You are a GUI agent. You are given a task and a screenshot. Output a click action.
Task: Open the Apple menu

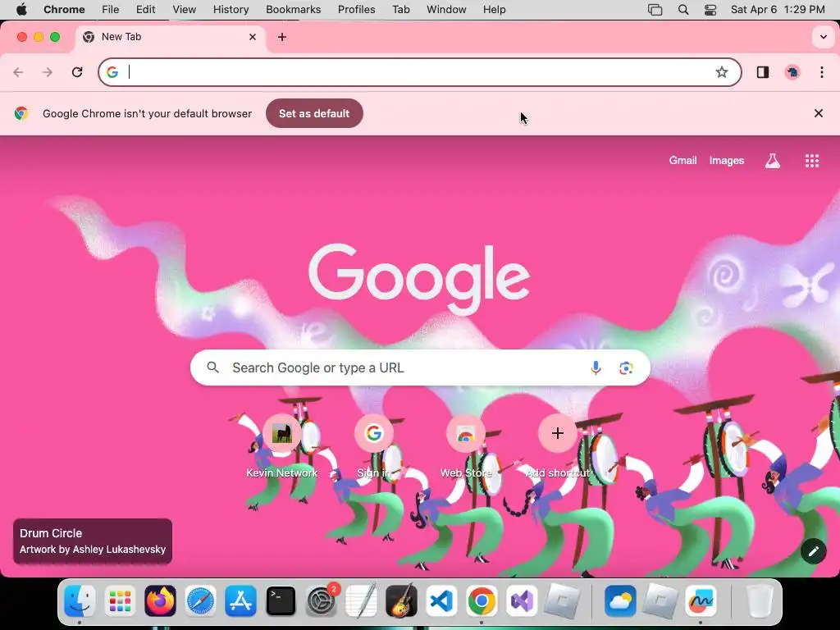[21, 10]
